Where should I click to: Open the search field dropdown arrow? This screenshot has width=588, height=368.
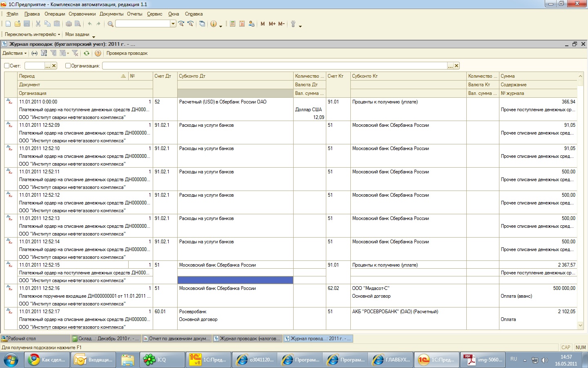(173, 24)
